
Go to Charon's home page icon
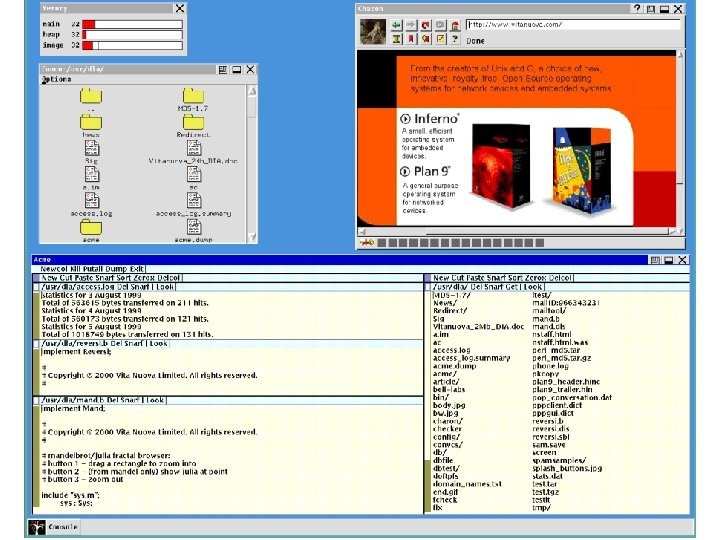[455, 25]
